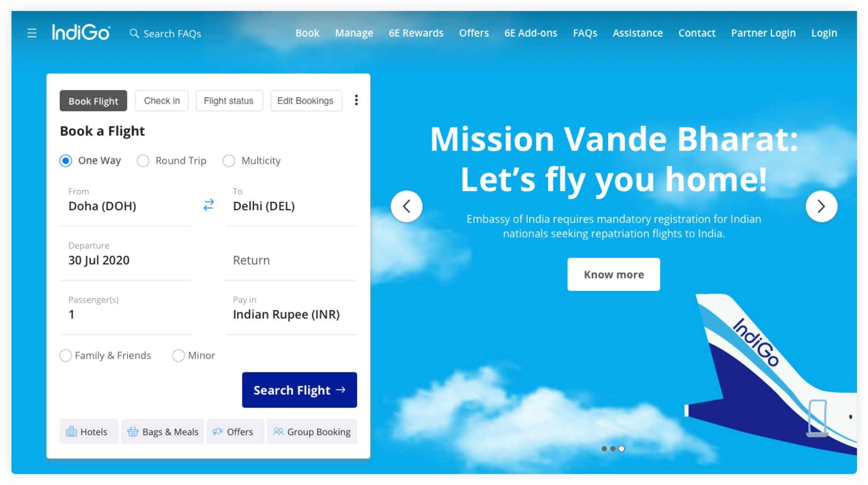Screen dimensions: 868x485
Task: Switch to the Check in tab
Action: coord(162,101)
